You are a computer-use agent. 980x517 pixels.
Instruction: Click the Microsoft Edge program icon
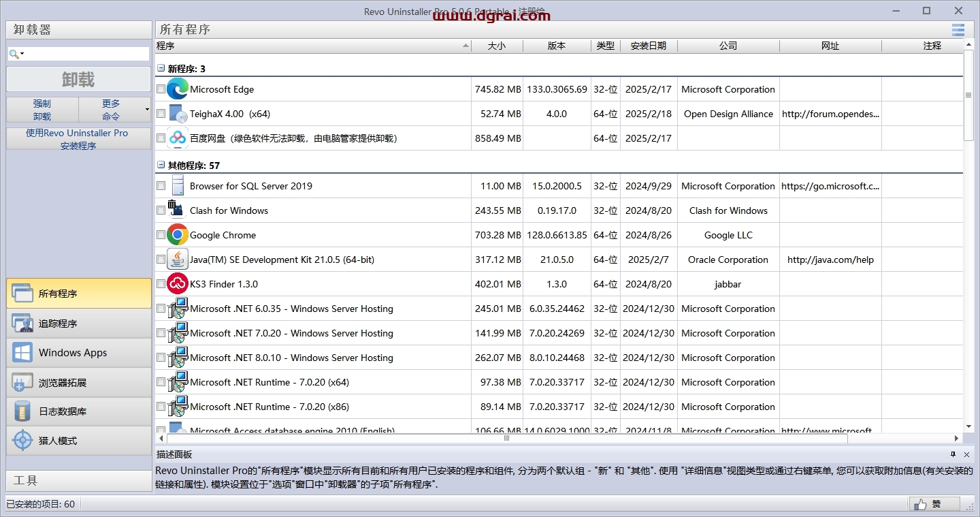coord(178,89)
